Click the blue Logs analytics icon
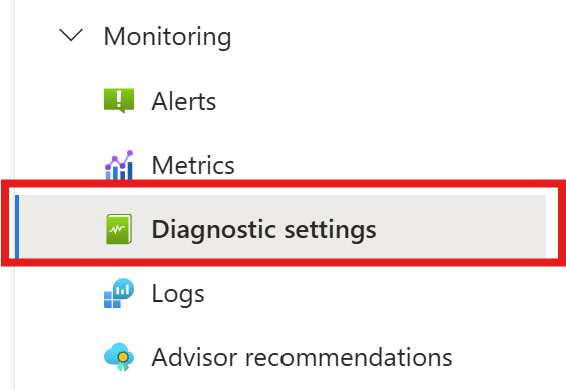The width and height of the screenshot is (566, 390). [x=119, y=293]
